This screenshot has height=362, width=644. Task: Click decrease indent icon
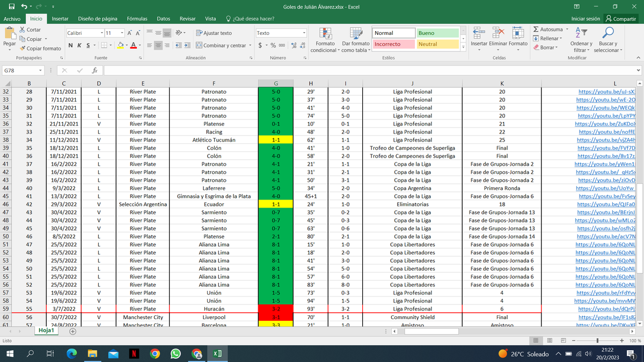[x=179, y=46]
